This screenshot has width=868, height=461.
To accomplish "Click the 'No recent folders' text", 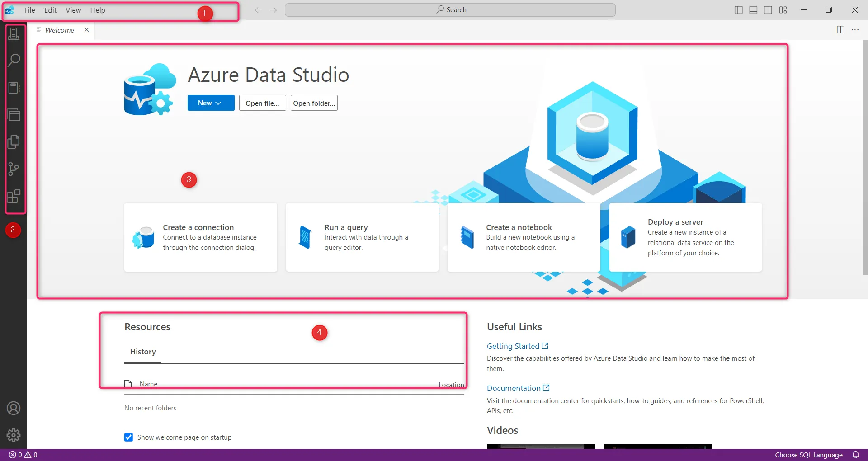I will [x=151, y=408].
